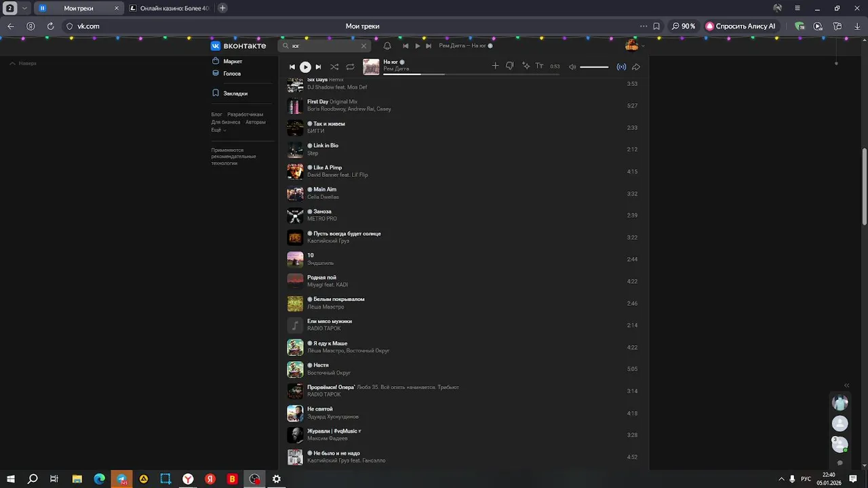
Task: Click artist Лёша Маэстро under Белым покрывалом
Action: [325, 307]
